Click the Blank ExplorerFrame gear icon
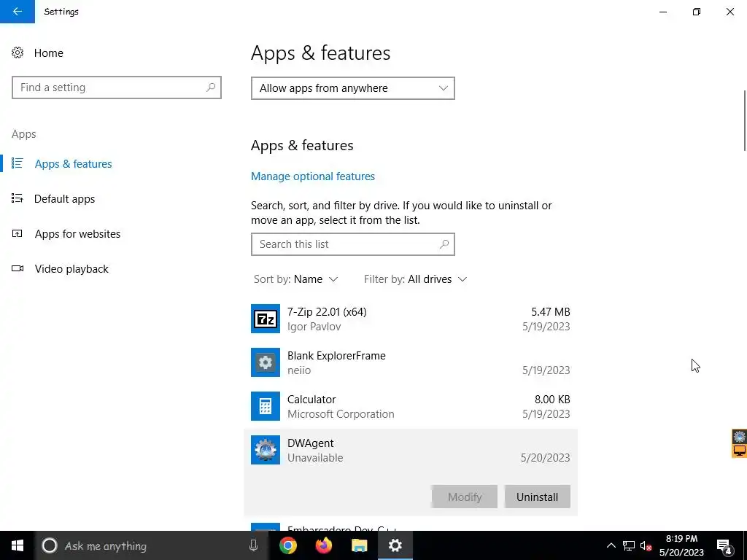 coord(266,362)
